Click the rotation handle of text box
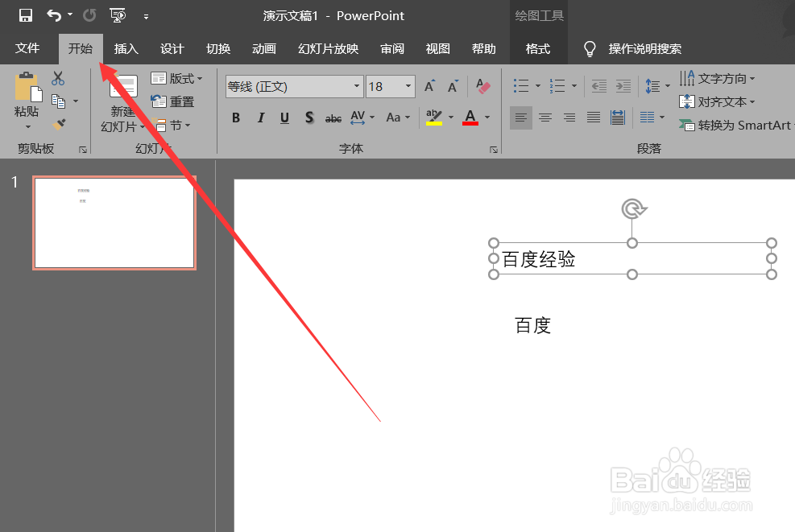This screenshot has height=532, width=795. (633, 208)
